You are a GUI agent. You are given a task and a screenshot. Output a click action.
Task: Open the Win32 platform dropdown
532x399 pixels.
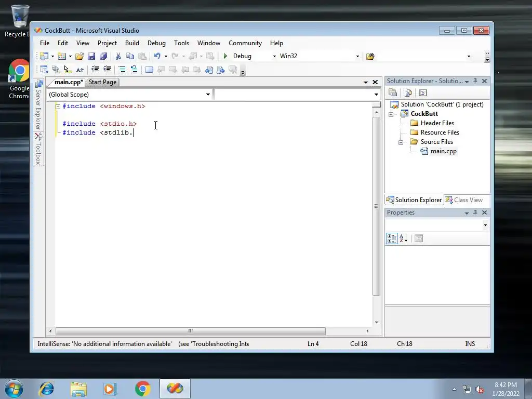pos(357,56)
